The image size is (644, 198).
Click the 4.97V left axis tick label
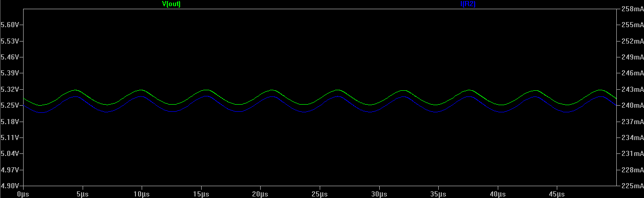[x=10, y=169]
